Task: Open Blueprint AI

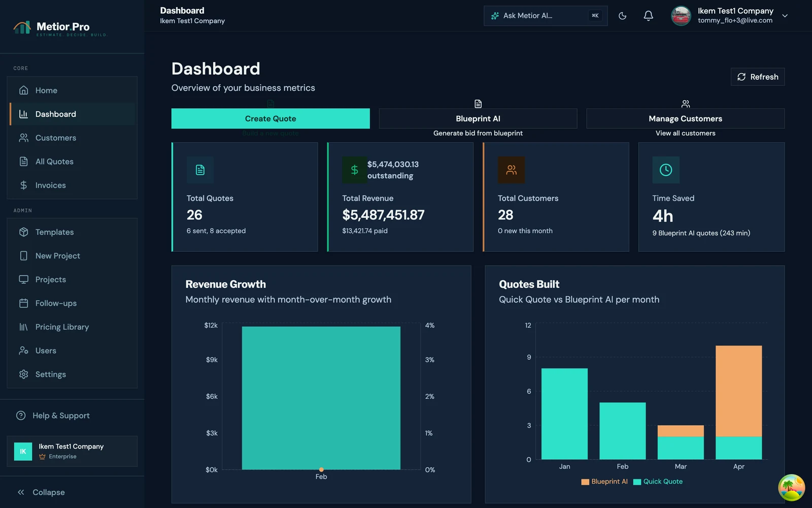Action: coord(478,118)
